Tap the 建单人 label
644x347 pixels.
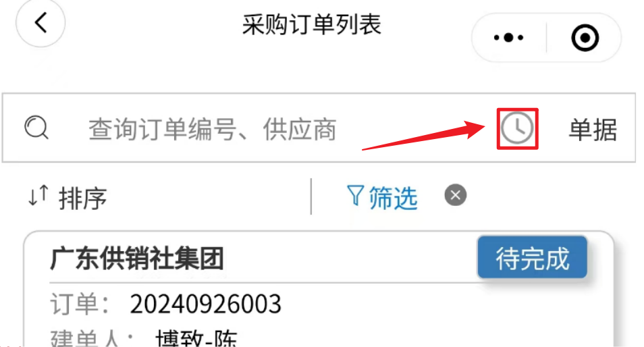click(84, 338)
